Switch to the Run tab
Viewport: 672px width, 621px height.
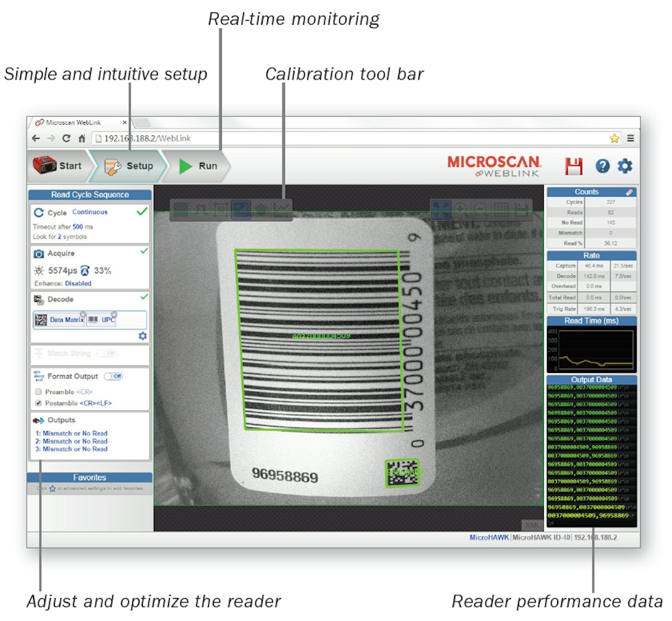click(x=200, y=166)
